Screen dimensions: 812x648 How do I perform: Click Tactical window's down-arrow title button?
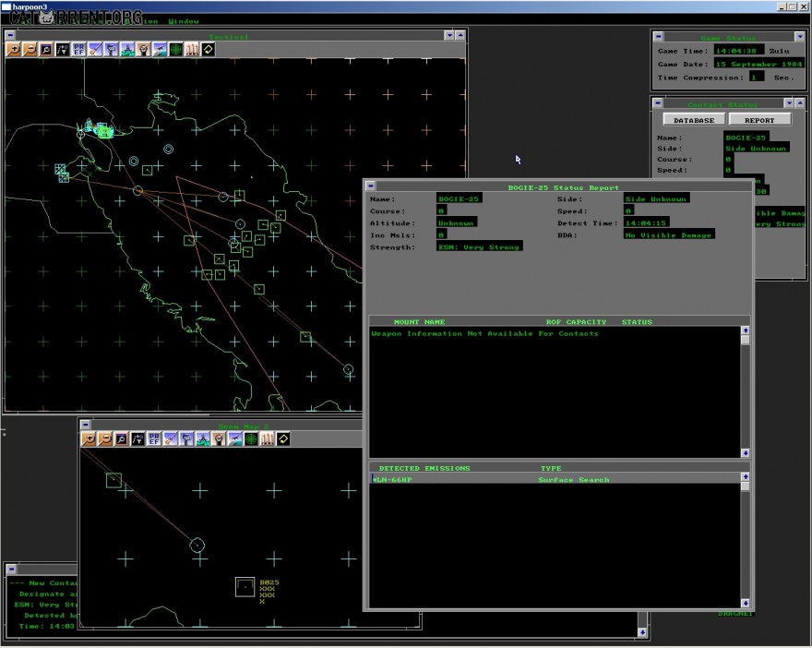[x=449, y=35]
